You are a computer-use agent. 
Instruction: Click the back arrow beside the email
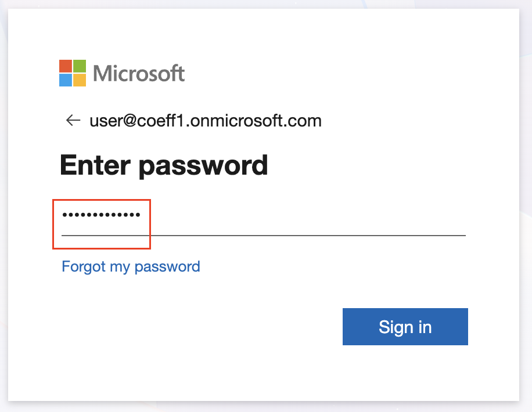pos(73,121)
